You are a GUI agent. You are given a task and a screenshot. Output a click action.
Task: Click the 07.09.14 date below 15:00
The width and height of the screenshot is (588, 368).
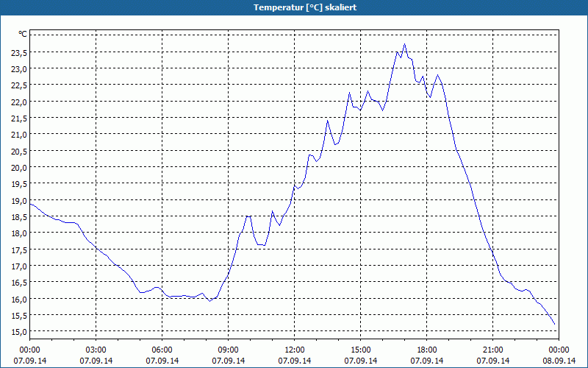(360, 361)
